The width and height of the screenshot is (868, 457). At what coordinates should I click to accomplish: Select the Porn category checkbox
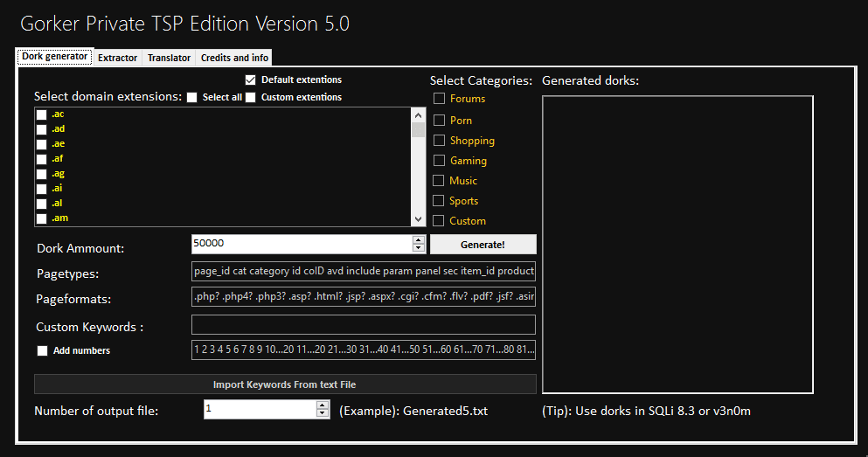point(439,120)
